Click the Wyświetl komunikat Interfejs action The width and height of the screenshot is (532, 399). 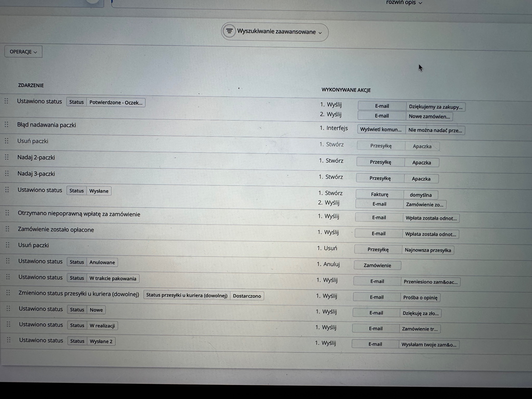(381, 130)
